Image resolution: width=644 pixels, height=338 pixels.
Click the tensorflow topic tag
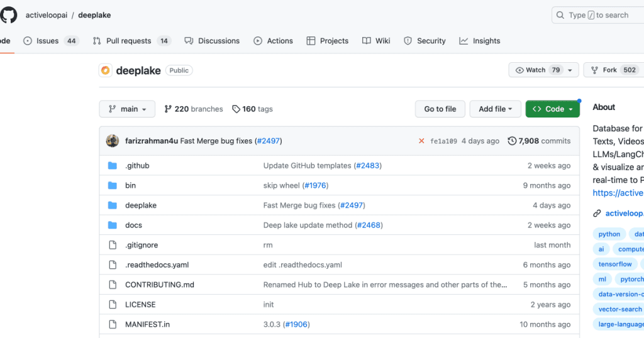(615, 264)
